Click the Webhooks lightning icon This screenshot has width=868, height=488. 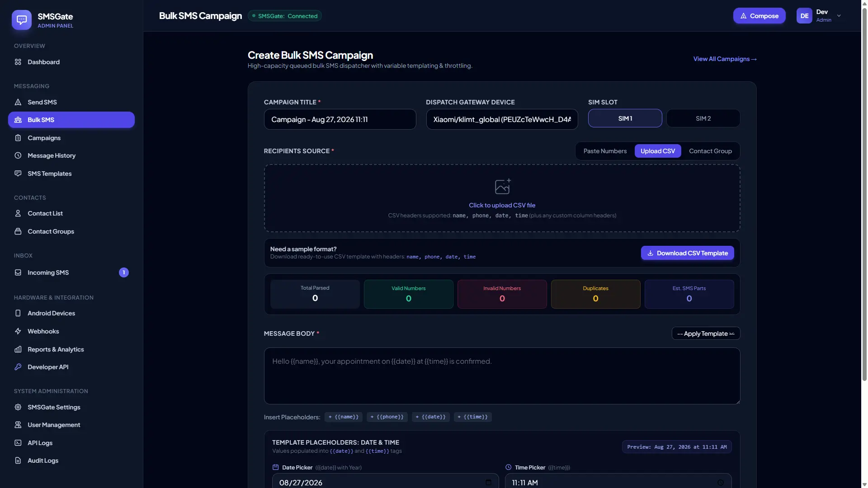[x=18, y=331]
